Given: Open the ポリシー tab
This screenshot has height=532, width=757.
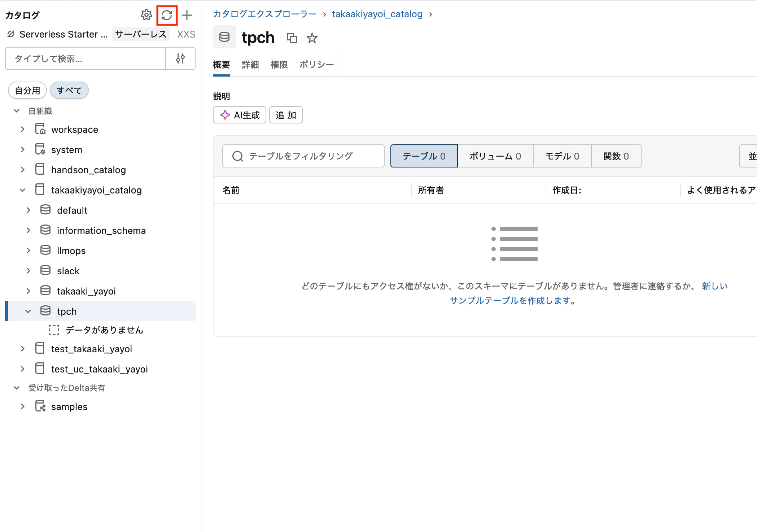Looking at the screenshot, I should pos(317,65).
